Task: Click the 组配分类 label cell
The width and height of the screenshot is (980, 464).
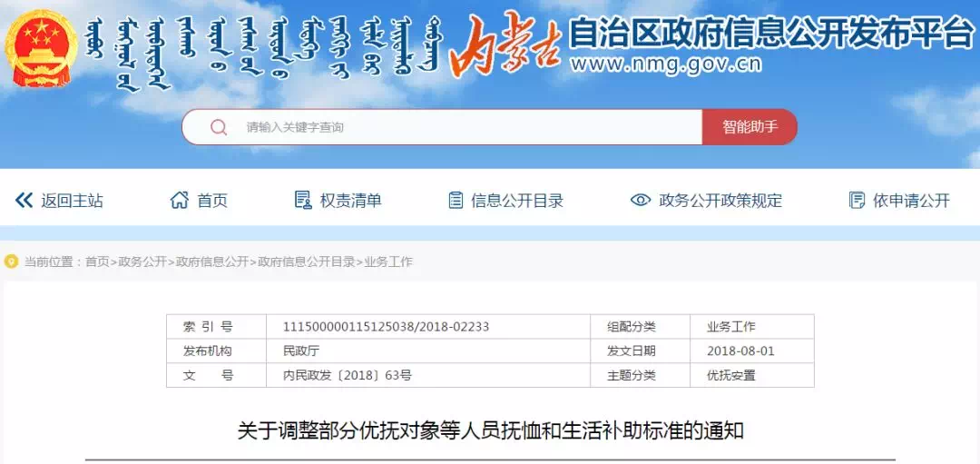Action: [640, 326]
